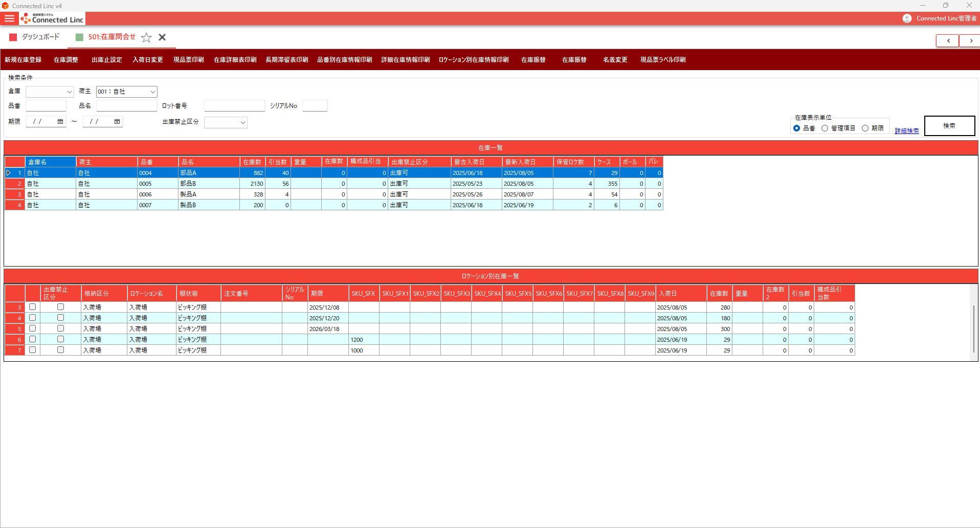Click the location list vertical scrollbar

pos(974,328)
